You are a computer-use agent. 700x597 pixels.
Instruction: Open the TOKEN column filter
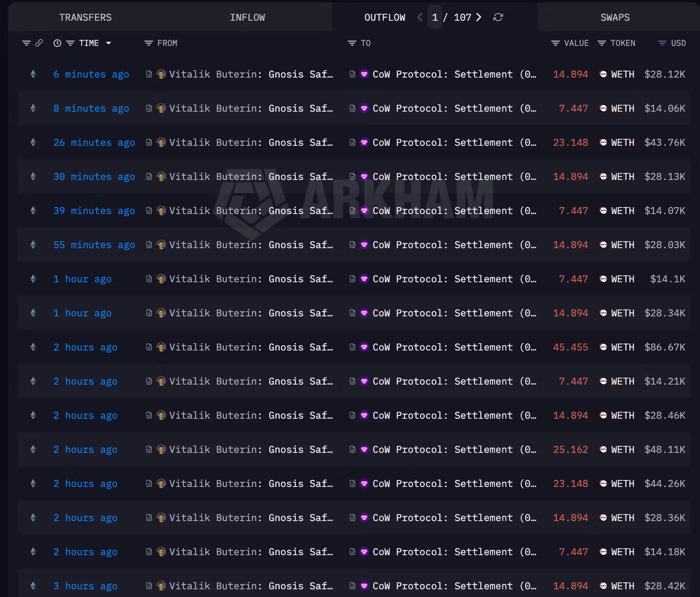[x=602, y=43]
